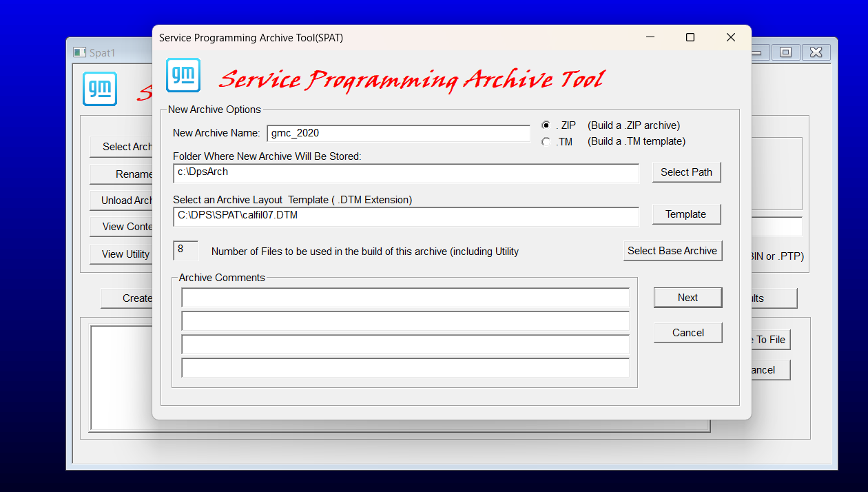Maximize the SPAT dialog window
The image size is (868, 492).
point(690,38)
